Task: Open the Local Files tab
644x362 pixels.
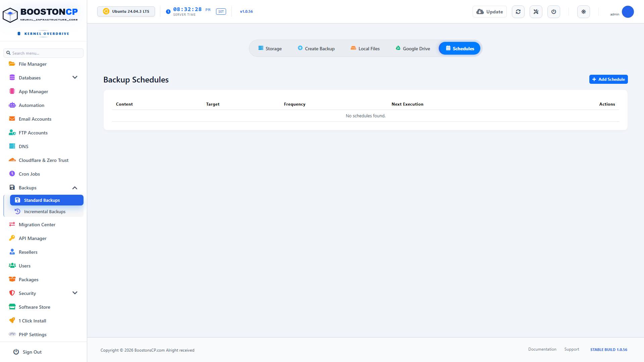Action: pyautogui.click(x=365, y=49)
